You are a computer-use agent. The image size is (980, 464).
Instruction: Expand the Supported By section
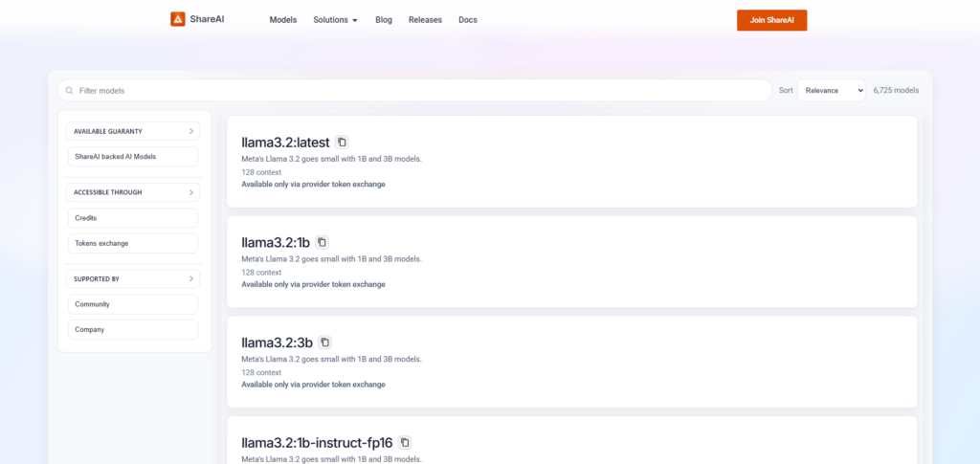coord(190,279)
